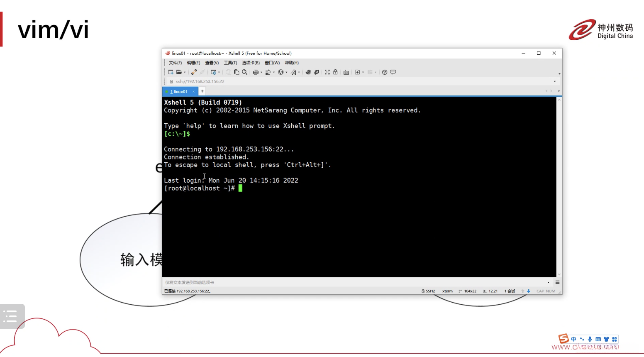Image resolution: width=644 pixels, height=357 pixels.
Task: Open the 工具(T) menu
Action: pos(230,63)
